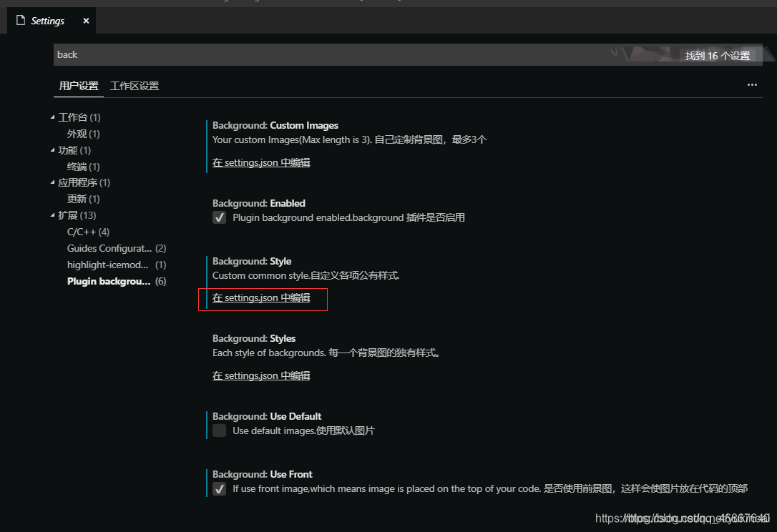The image size is (777, 532).
Task: Select 终端 (1) in settings tree
Action: 83,167
